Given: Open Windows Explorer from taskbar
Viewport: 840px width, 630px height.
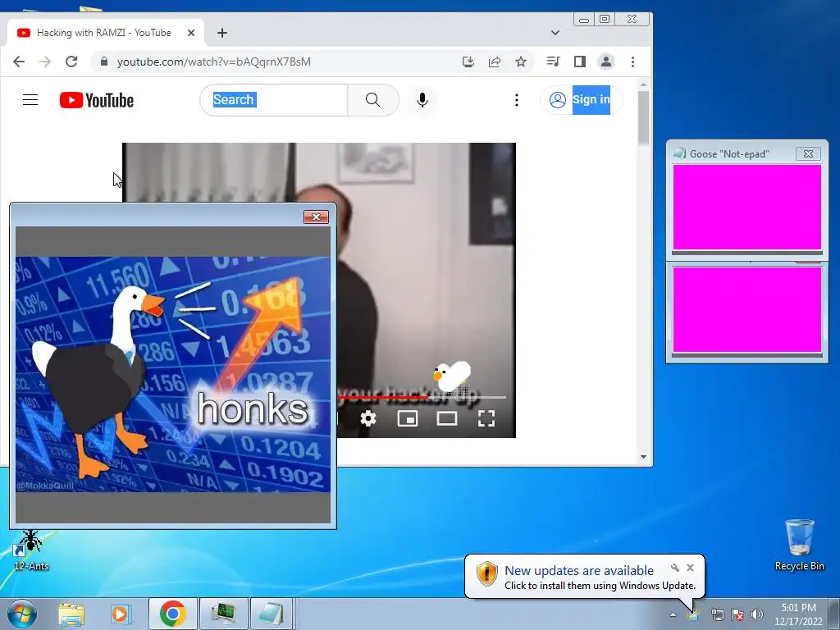Looking at the screenshot, I should click(71, 614).
